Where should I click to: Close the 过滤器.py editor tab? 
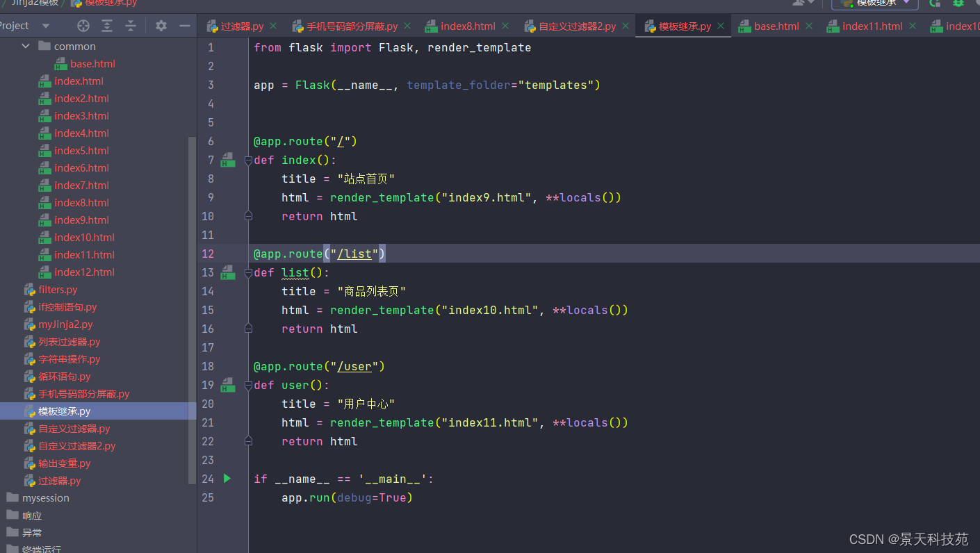273,26
